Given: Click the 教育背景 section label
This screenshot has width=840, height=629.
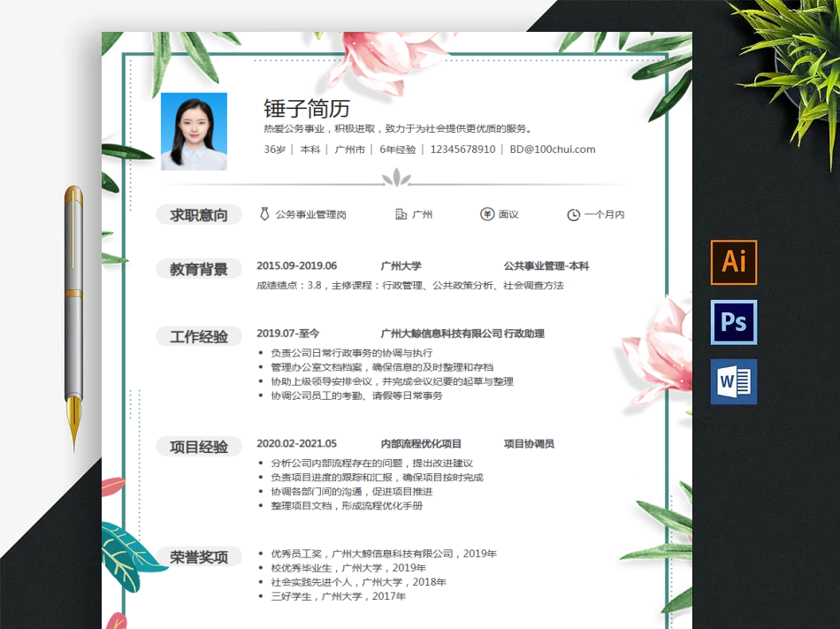Looking at the screenshot, I should [199, 269].
